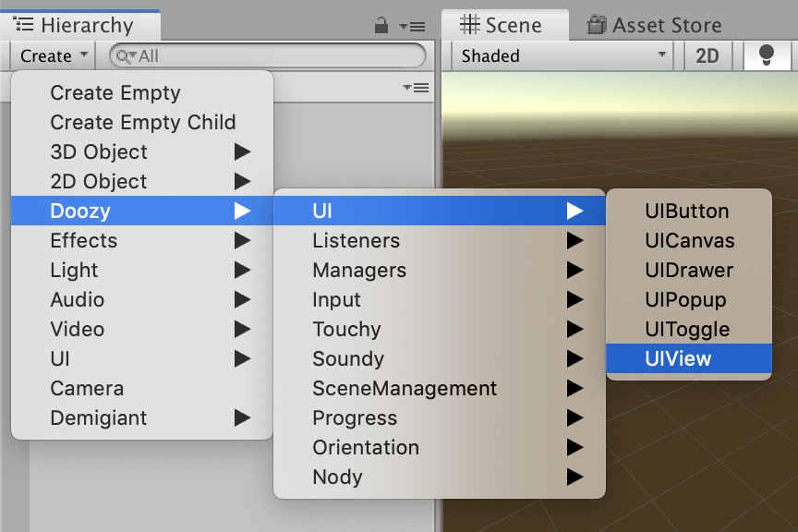Toggle the scene lighting bulb icon
Viewport: 798px width, 532px height.
[x=767, y=55]
